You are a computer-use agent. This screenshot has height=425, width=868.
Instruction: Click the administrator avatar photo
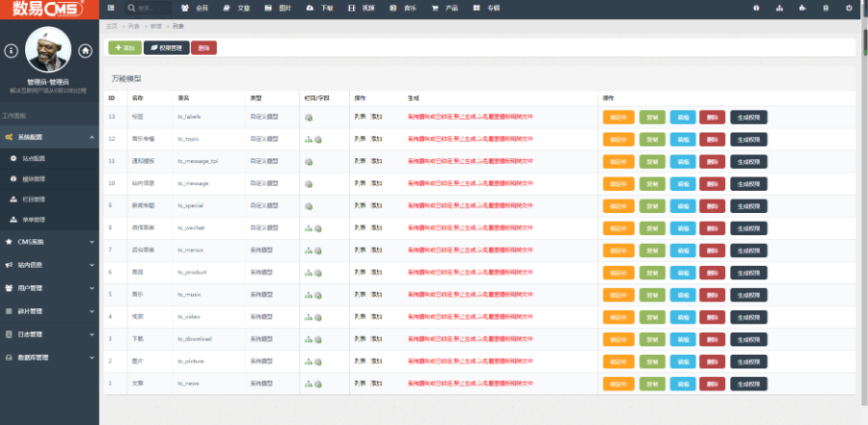tap(48, 50)
